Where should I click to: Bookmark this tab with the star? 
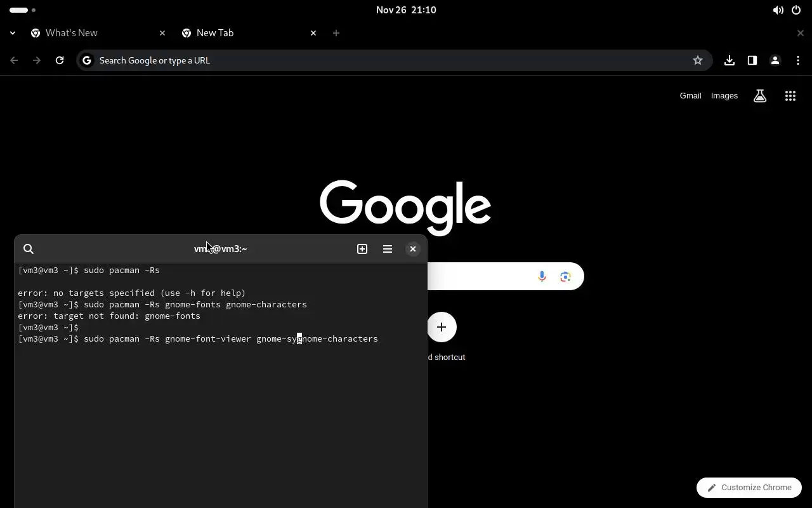click(698, 60)
